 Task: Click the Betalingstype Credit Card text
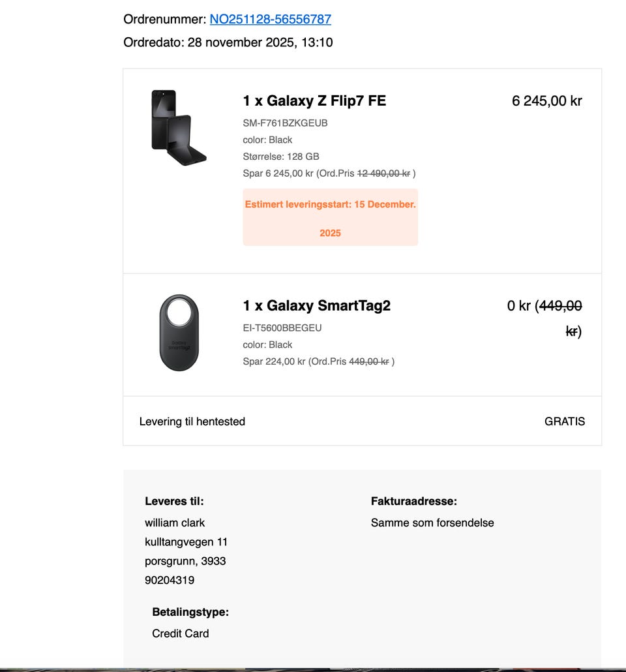[181, 634]
